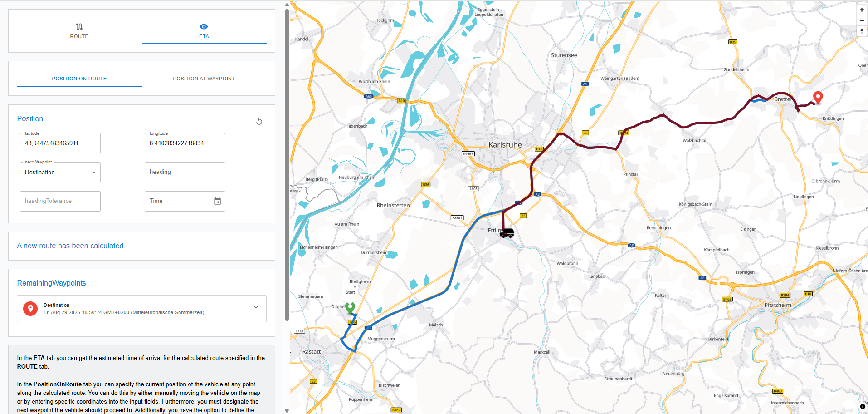Screen dimensions: 868x414
Task: Click the green start pin on map
Action: click(x=350, y=307)
